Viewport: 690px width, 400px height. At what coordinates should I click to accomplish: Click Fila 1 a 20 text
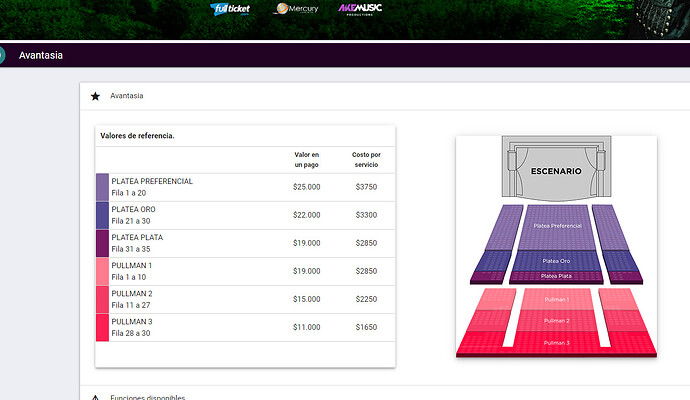128,193
